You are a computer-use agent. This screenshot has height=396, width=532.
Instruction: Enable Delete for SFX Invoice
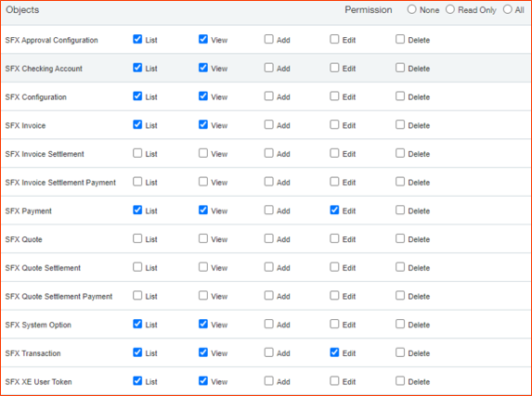click(400, 125)
